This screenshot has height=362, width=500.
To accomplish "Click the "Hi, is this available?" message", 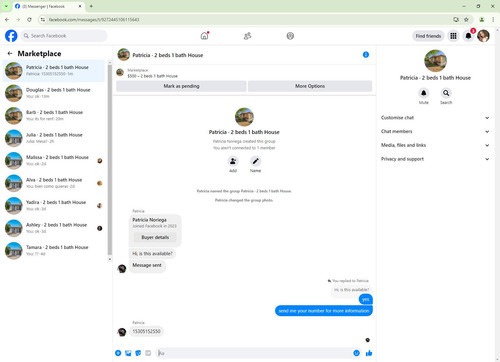I will pos(152,254).
